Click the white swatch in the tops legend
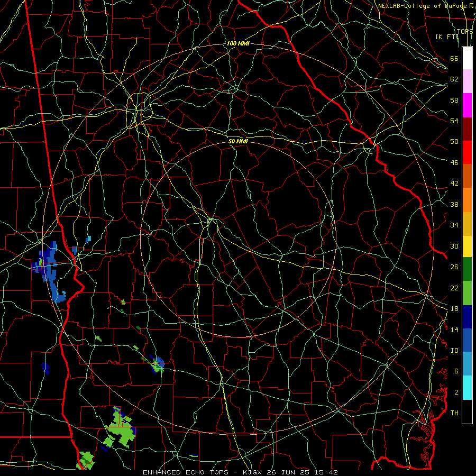476x476 pixels. 467,58
